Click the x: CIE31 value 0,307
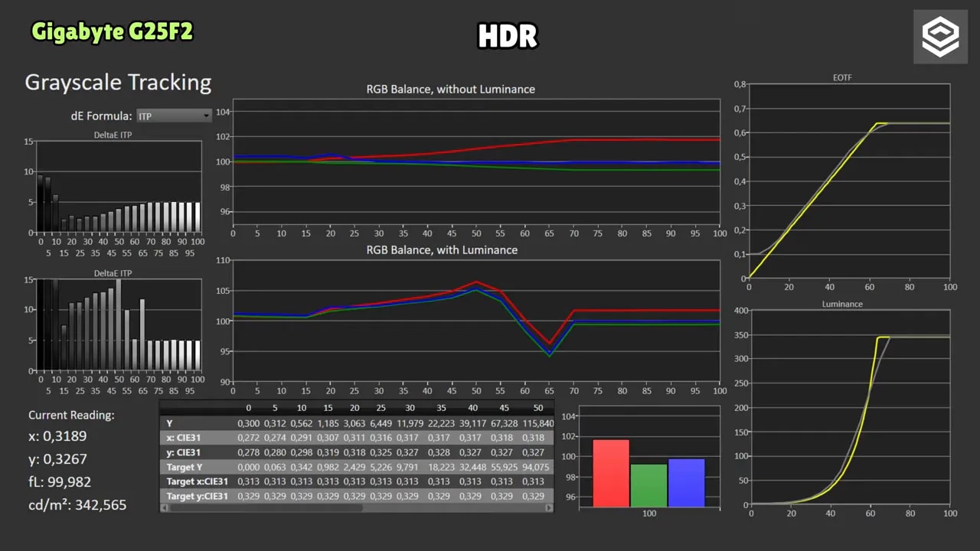 click(x=328, y=438)
